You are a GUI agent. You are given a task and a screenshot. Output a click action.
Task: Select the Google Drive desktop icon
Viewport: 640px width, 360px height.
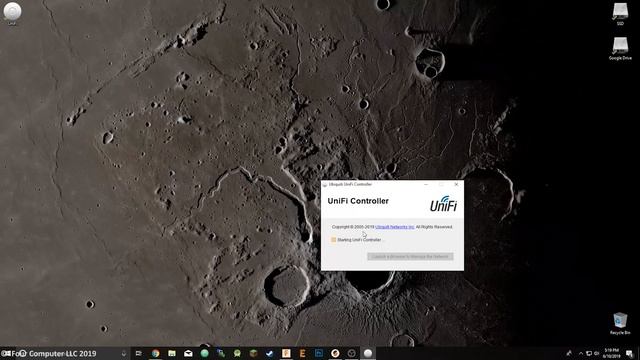click(x=620, y=48)
